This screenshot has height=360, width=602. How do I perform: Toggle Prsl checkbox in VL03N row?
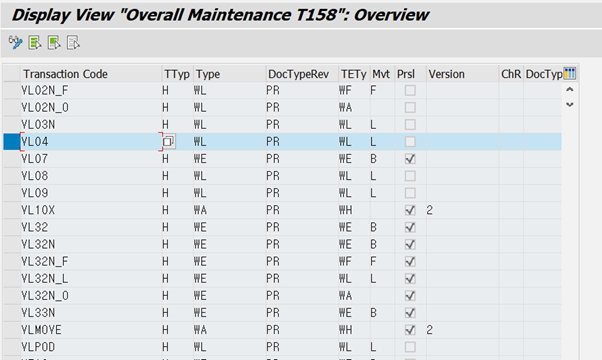(x=410, y=125)
